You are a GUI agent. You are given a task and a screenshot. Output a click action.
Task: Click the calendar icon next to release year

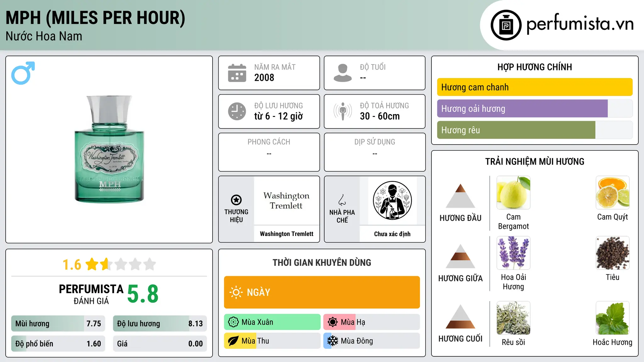[x=237, y=73]
